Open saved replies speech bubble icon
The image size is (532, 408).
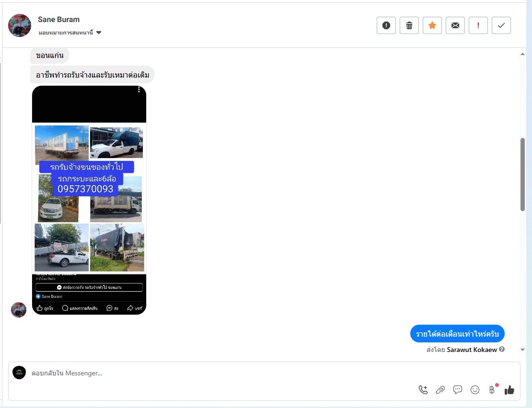tap(458, 390)
